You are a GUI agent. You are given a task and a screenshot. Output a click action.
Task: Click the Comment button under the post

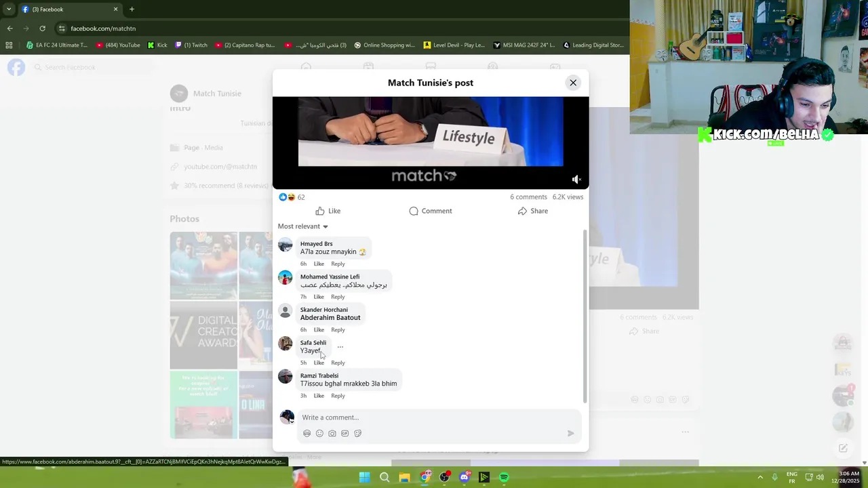[x=431, y=211]
